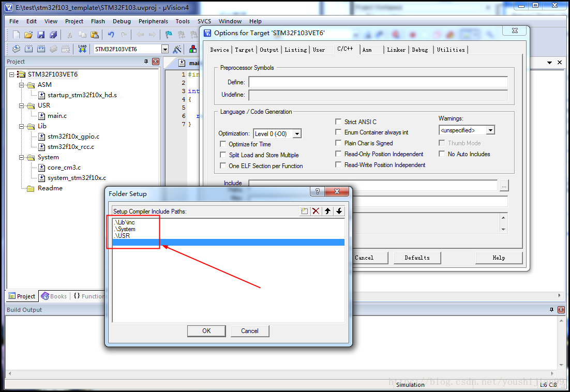Confirm Folder Setup with OK button
The height and width of the screenshot is (392, 570).
[x=206, y=331]
